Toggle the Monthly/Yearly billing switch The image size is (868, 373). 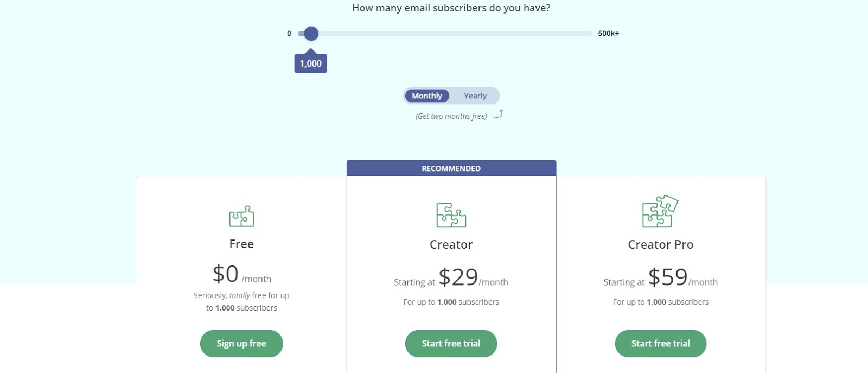pyautogui.click(x=451, y=96)
